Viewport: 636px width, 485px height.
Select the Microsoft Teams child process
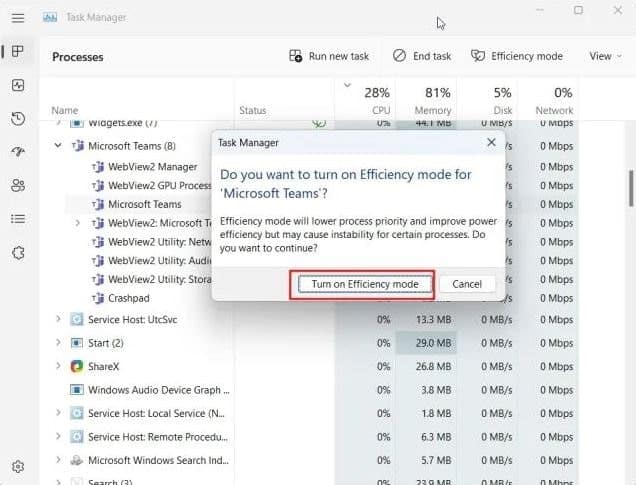[x=144, y=204]
